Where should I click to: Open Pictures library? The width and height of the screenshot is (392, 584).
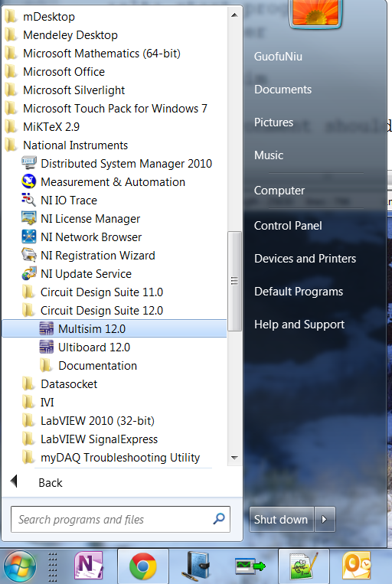[x=273, y=122]
